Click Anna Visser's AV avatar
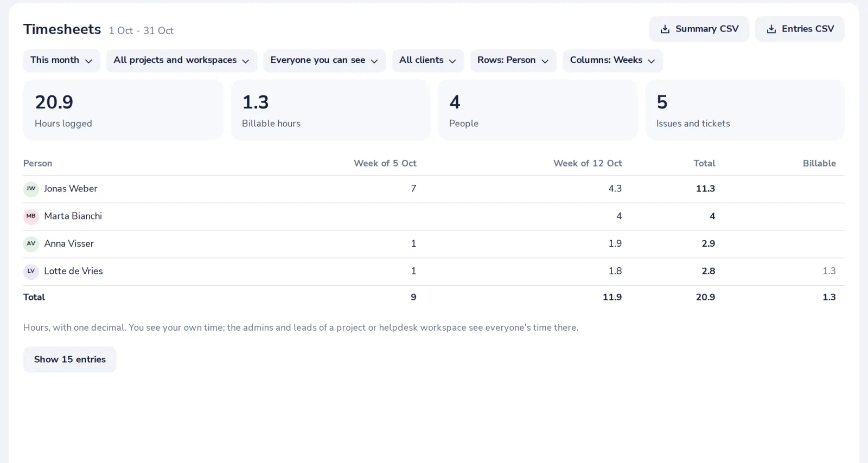 (31, 244)
